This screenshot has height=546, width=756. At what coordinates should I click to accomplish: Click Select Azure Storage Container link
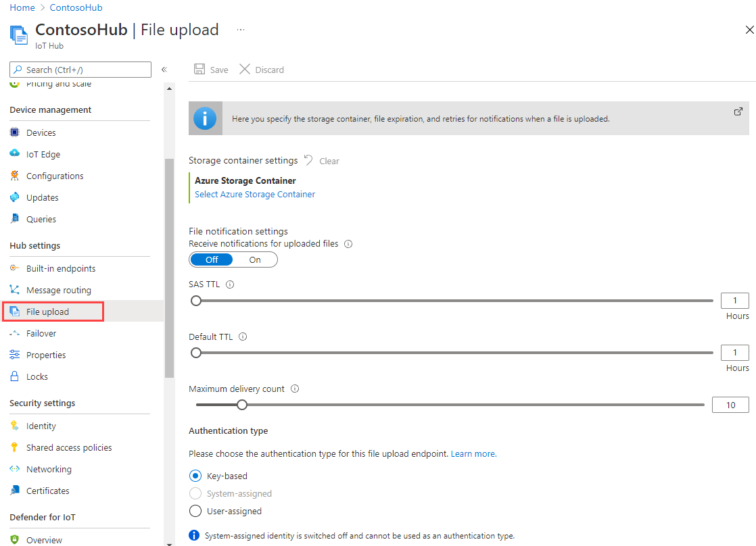tap(255, 195)
